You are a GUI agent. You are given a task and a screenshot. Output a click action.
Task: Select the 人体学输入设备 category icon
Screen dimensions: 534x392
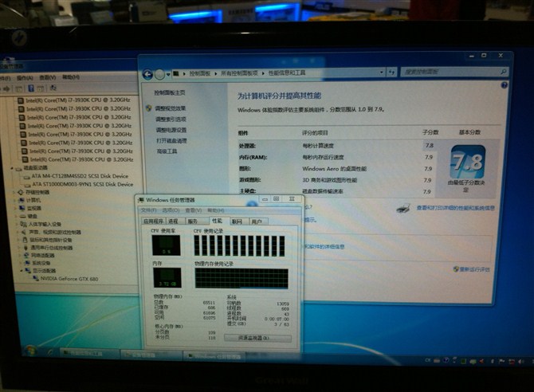pos(23,224)
